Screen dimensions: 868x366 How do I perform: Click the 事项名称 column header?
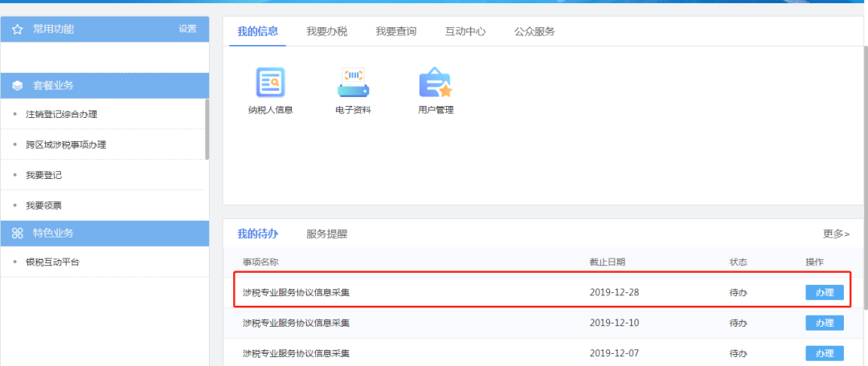tap(260, 262)
